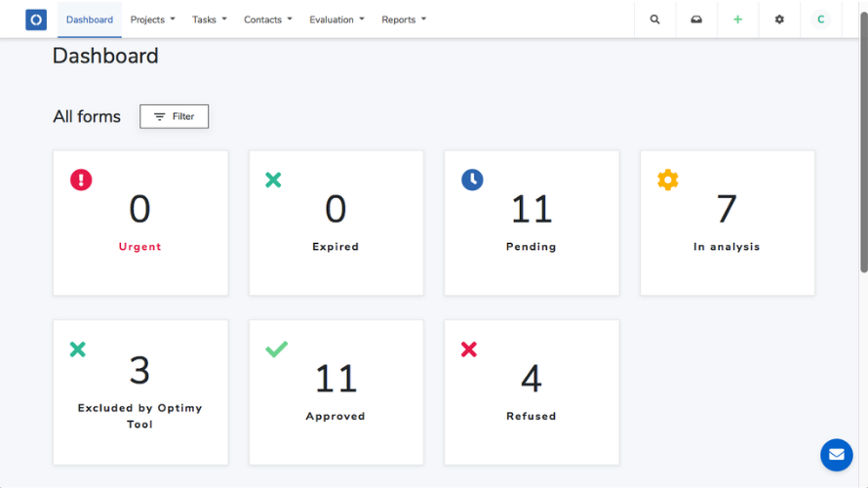The image size is (868, 488).
Task: Open the Reports menu
Action: [x=404, y=20]
